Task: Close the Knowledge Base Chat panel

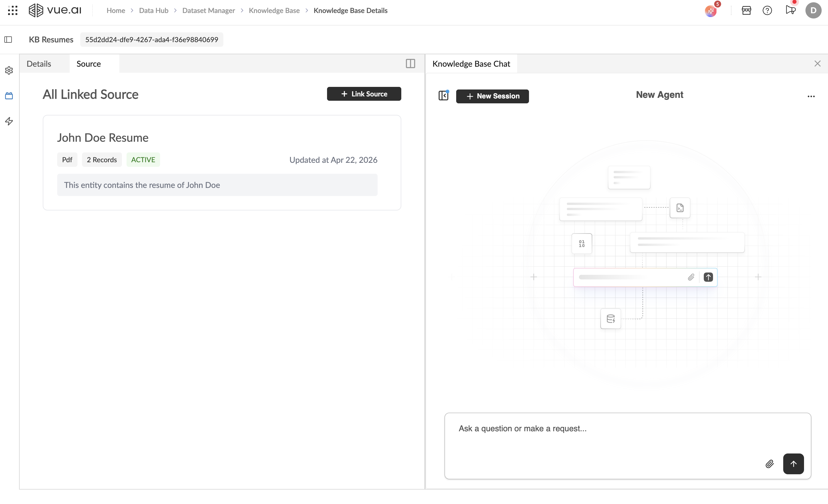Action: pos(817,64)
